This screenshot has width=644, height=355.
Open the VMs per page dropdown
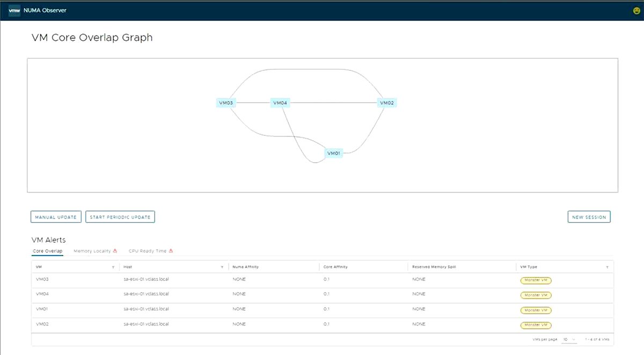tap(568, 339)
